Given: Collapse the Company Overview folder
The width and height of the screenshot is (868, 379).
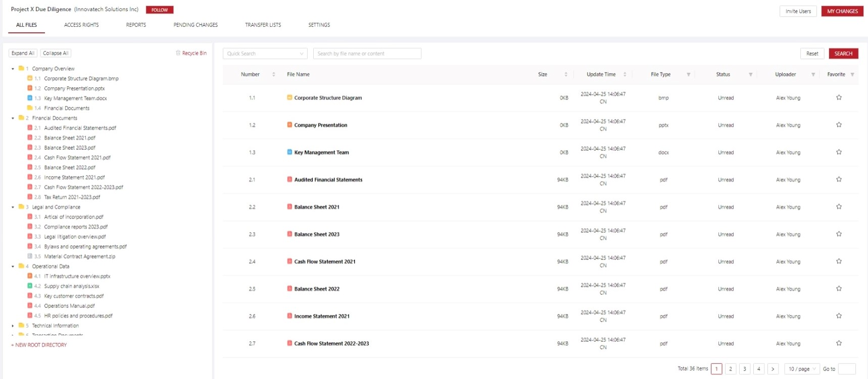Looking at the screenshot, I should point(13,69).
